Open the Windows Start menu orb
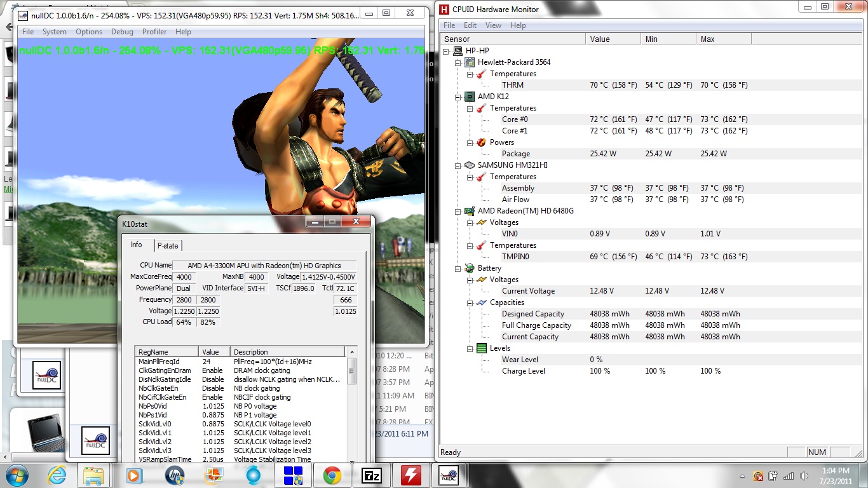 point(16,475)
